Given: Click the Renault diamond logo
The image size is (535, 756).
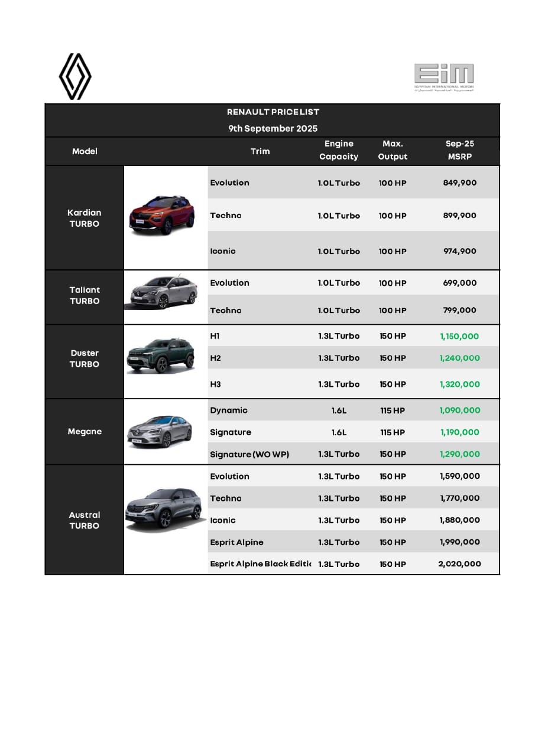Looking at the screenshot, I should [75, 77].
